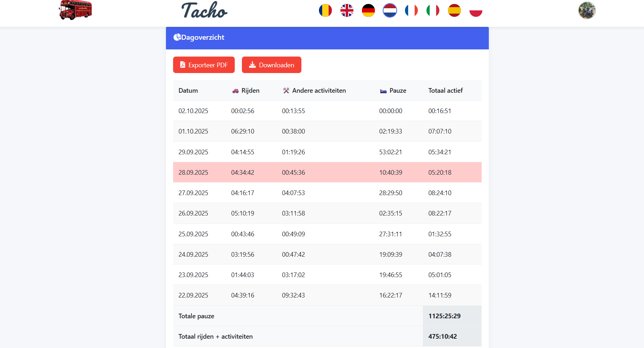The height and width of the screenshot is (348, 644).
Task: Select the Dutch flag language
Action: [390, 10]
